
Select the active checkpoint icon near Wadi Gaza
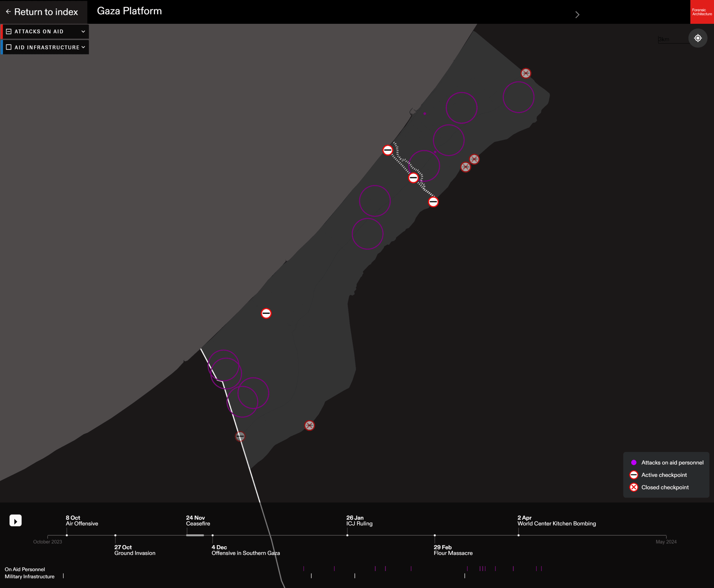point(414,178)
